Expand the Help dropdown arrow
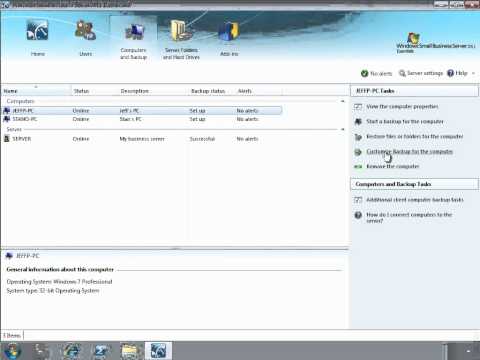 click(x=473, y=73)
